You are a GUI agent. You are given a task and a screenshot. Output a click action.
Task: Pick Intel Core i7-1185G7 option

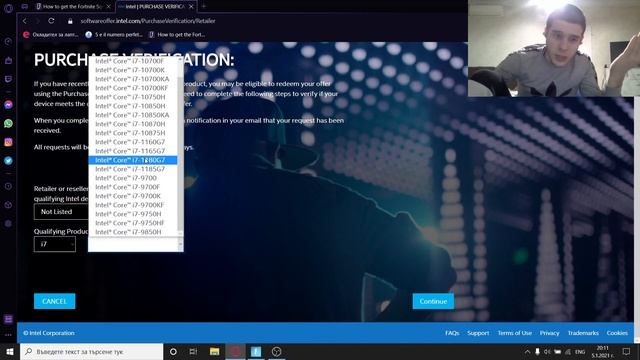tap(133, 169)
